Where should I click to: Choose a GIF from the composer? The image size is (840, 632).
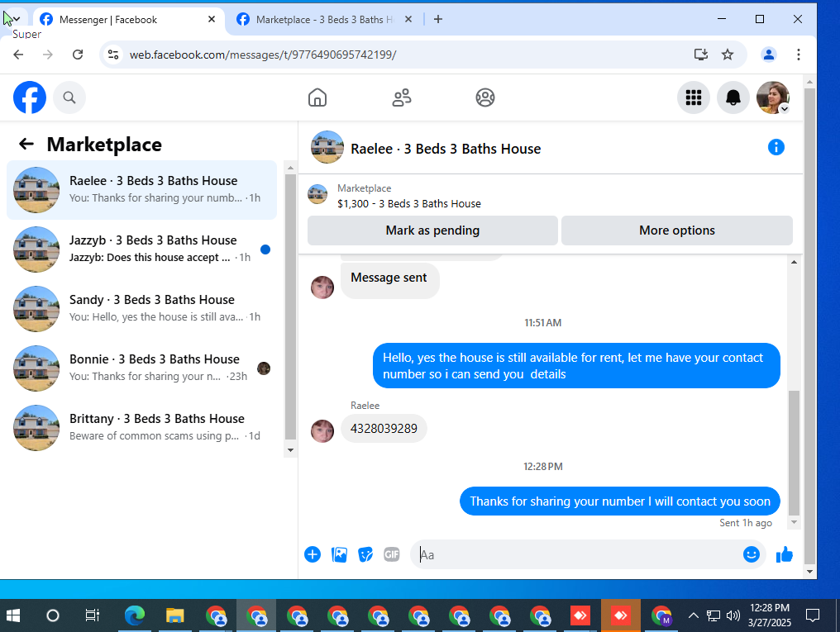[x=392, y=554]
